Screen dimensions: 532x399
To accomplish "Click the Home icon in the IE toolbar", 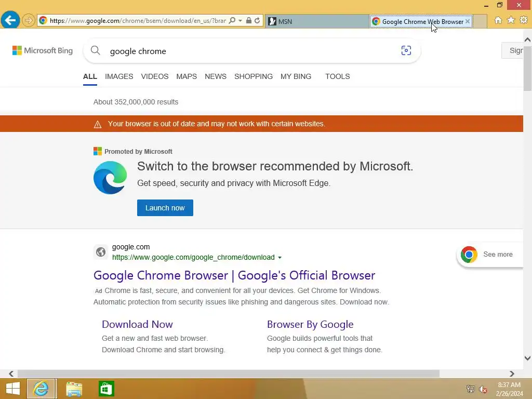I will [x=498, y=20].
